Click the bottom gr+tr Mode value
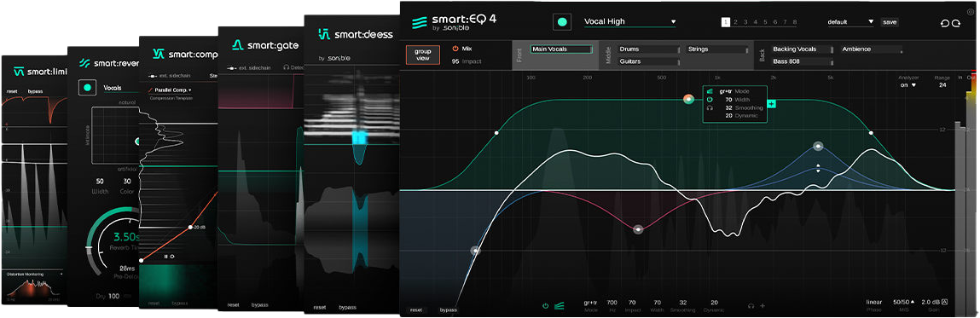Viewport: 980px width, 318px height. coord(590,302)
